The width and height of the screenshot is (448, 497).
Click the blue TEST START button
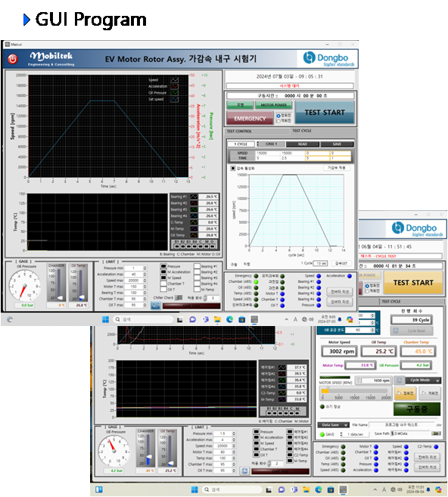325,113
